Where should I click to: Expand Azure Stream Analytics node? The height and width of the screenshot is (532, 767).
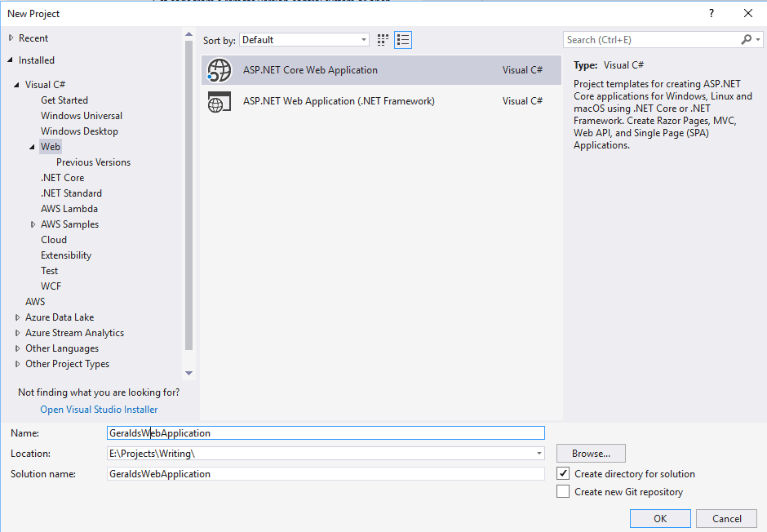pos(17,333)
